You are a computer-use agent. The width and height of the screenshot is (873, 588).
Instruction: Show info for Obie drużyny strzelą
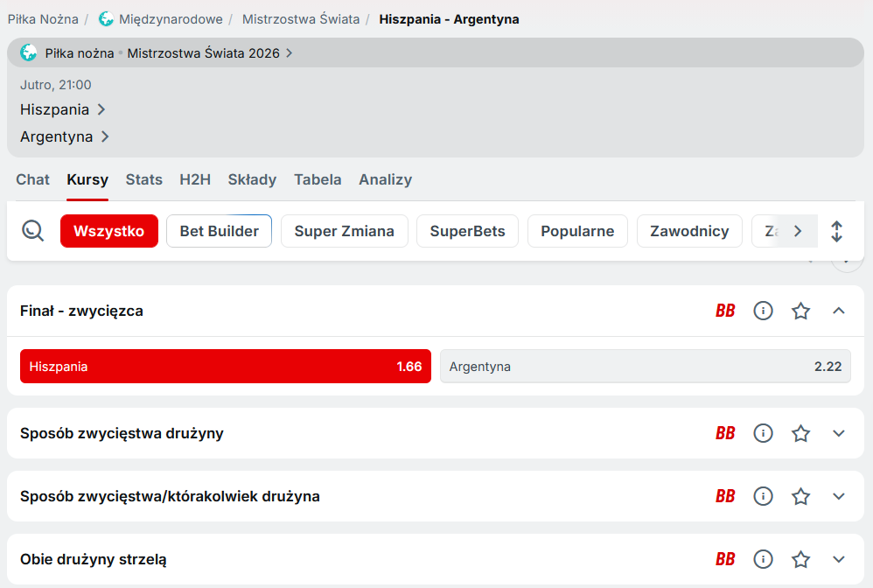pos(763,559)
